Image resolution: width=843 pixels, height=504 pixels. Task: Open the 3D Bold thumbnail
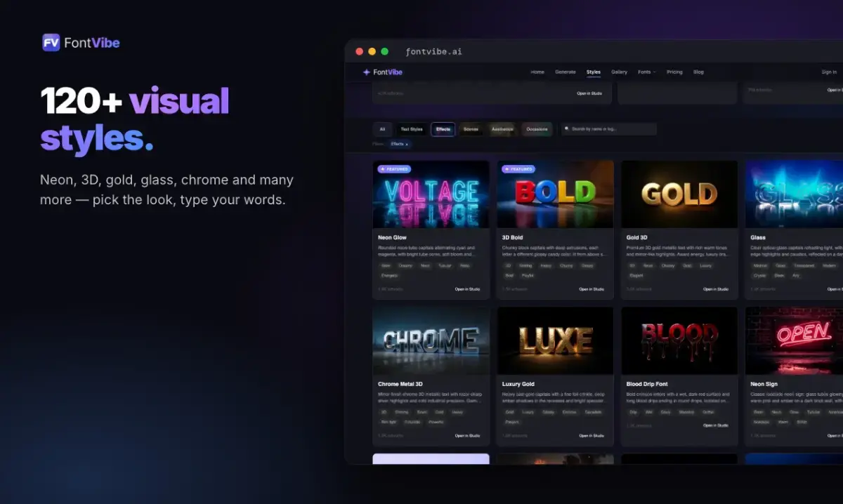(556, 194)
